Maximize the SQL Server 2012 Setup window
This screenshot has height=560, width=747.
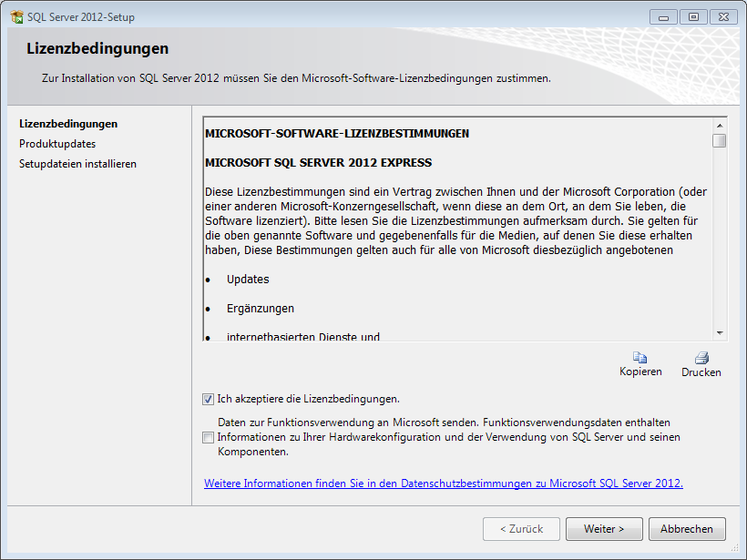[693, 17]
